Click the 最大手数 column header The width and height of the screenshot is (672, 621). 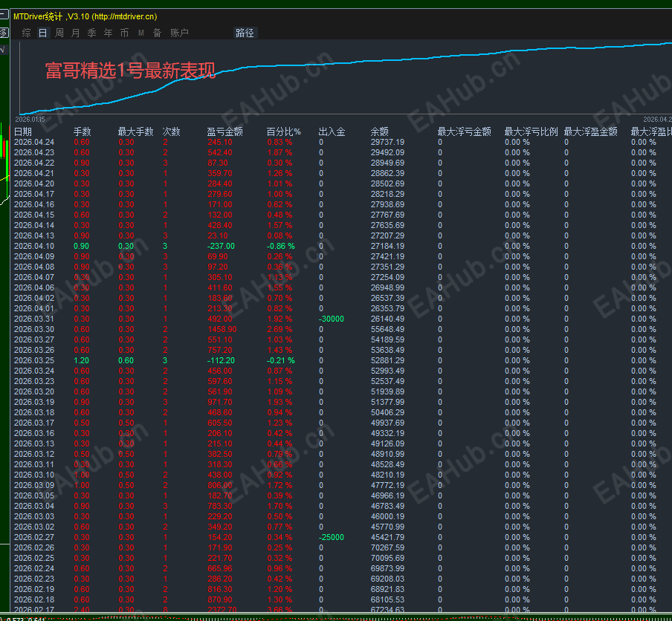tap(135, 131)
